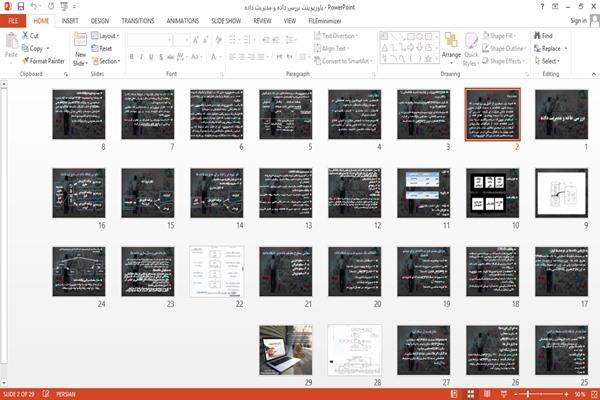
Task: Align text left icon
Action: point(232,57)
